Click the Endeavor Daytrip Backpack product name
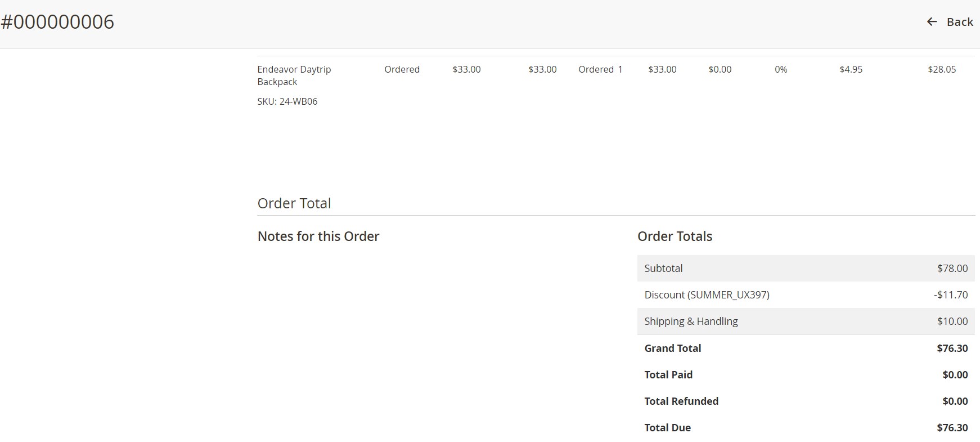 294,75
